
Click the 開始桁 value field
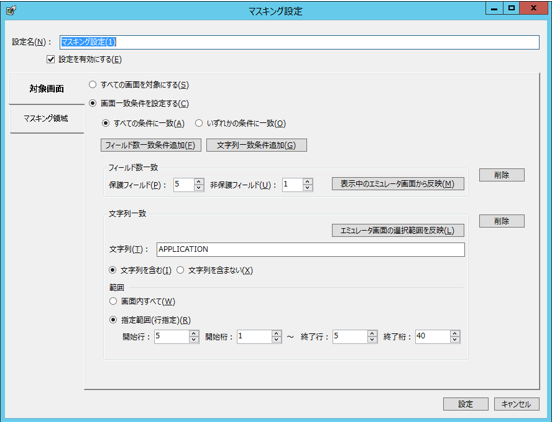click(254, 336)
